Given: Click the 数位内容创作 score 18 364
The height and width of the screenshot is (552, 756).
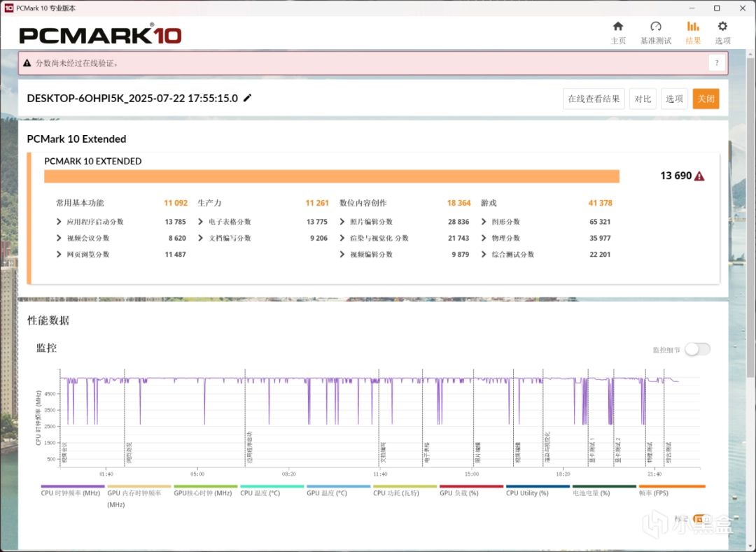Looking at the screenshot, I should [458, 203].
